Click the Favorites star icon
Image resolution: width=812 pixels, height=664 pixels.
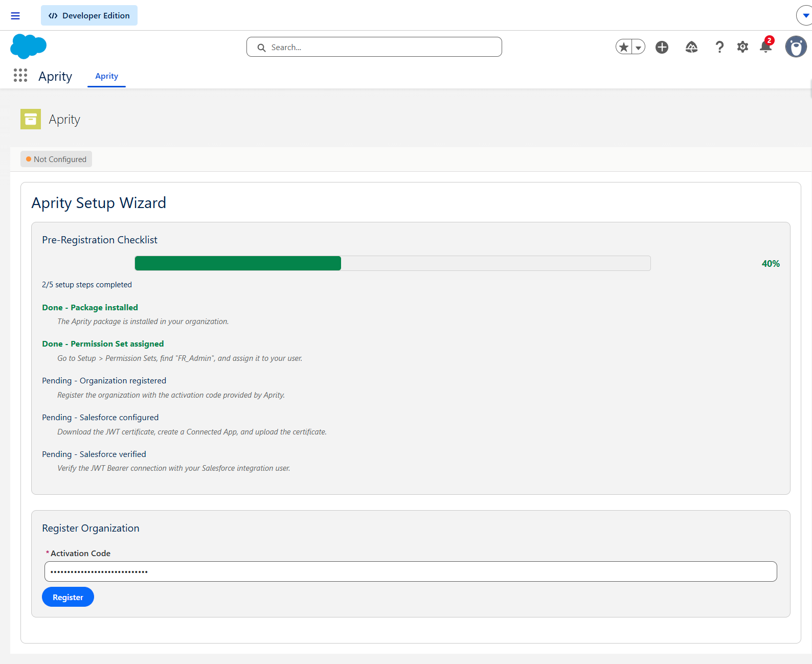pyautogui.click(x=624, y=47)
